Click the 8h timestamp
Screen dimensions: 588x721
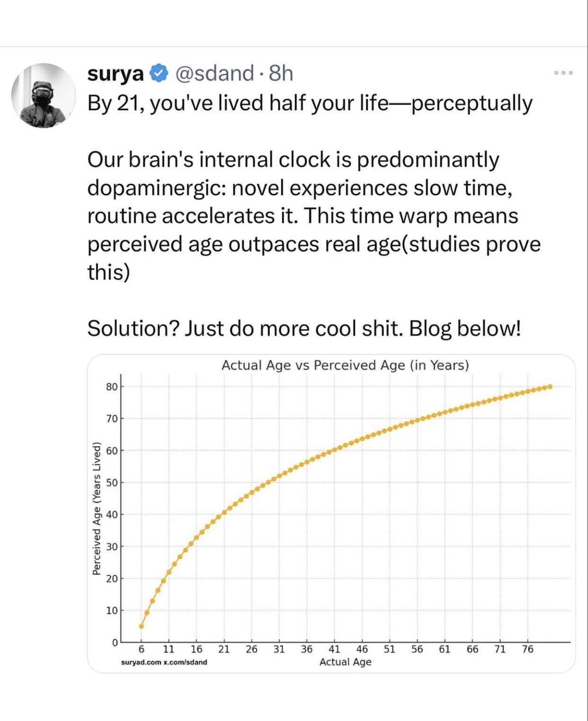pyautogui.click(x=281, y=73)
